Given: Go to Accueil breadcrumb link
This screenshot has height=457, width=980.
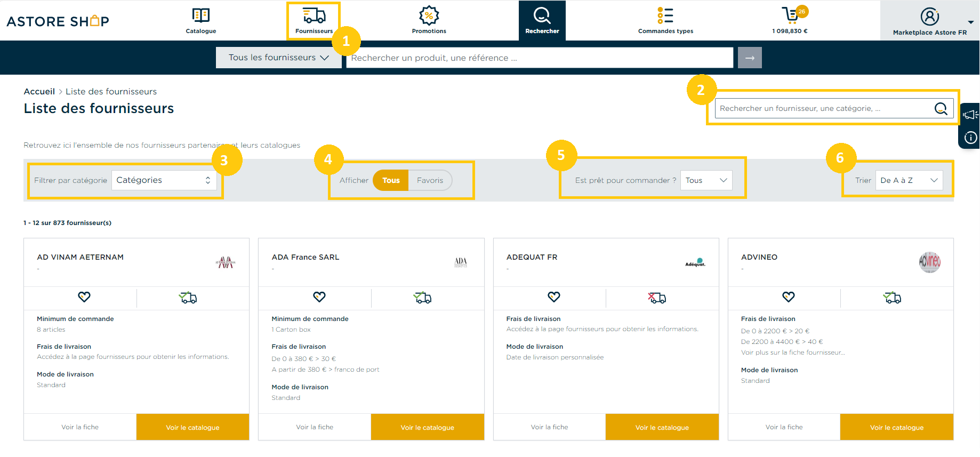Looking at the screenshot, I should [39, 91].
